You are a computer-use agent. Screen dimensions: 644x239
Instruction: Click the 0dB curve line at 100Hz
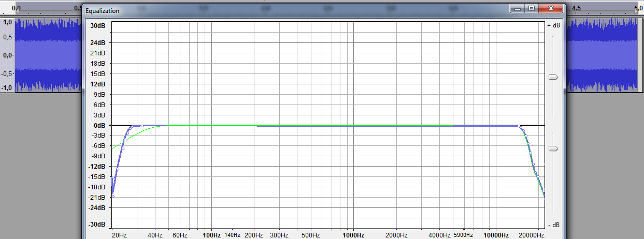pos(211,125)
